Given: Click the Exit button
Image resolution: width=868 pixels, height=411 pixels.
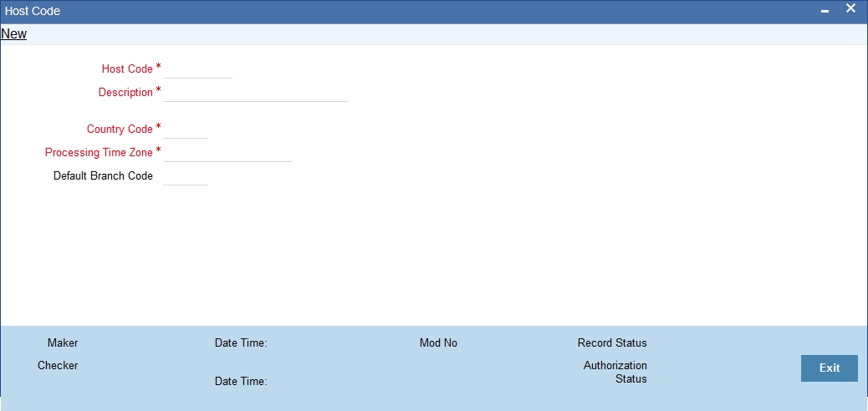Looking at the screenshot, I should click(830, 368).
